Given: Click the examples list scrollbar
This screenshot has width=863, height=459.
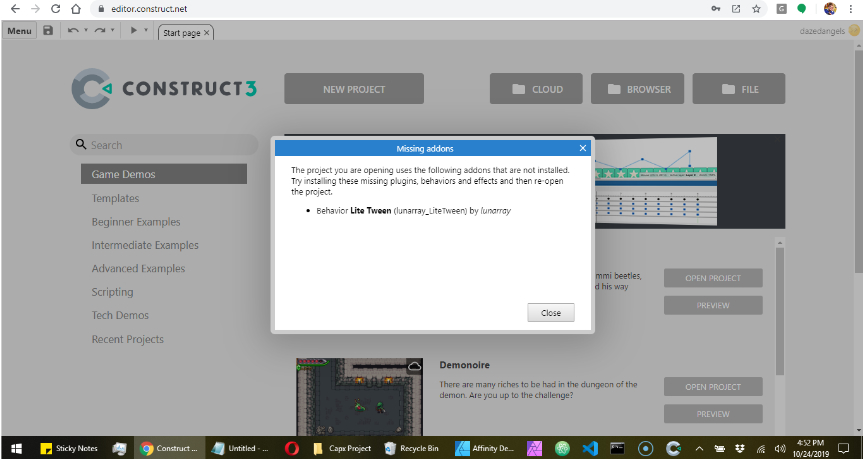Looking at the screenshot, I should [780, 311].
